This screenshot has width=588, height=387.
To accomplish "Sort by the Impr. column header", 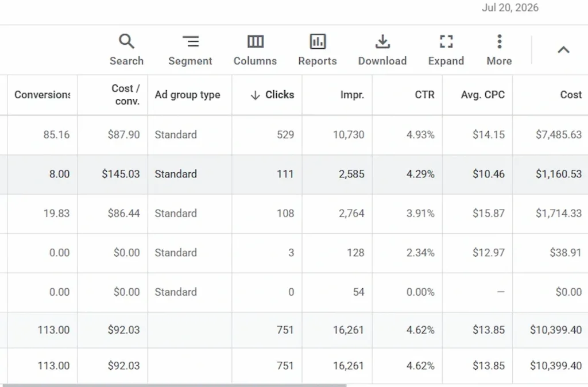I will [352, 95].
